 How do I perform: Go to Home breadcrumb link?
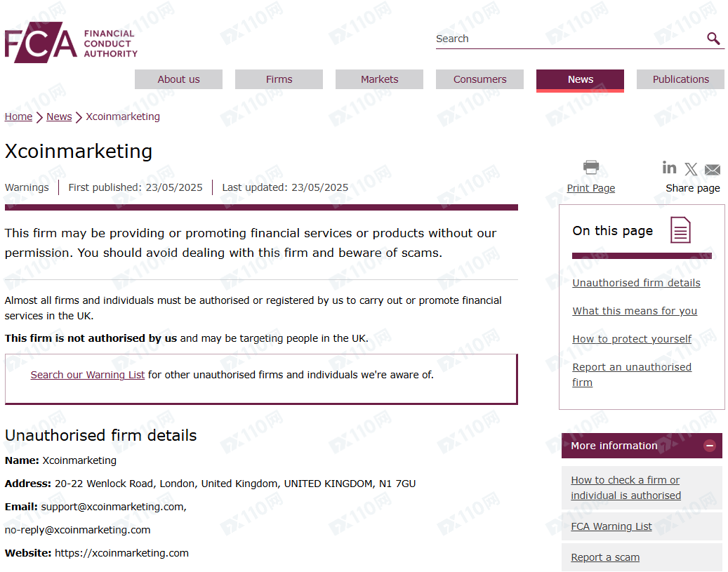[18, 117]
